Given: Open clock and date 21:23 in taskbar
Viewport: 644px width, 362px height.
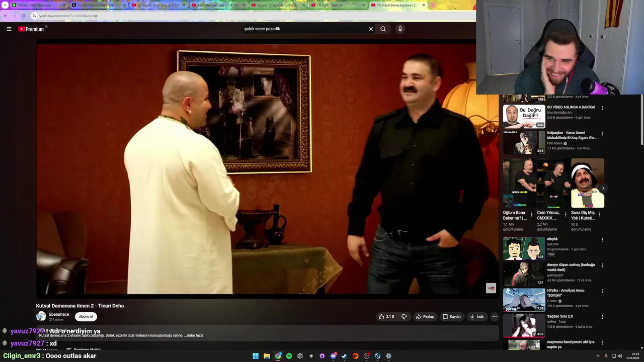Looking at the screenshot, I should 633,355.
